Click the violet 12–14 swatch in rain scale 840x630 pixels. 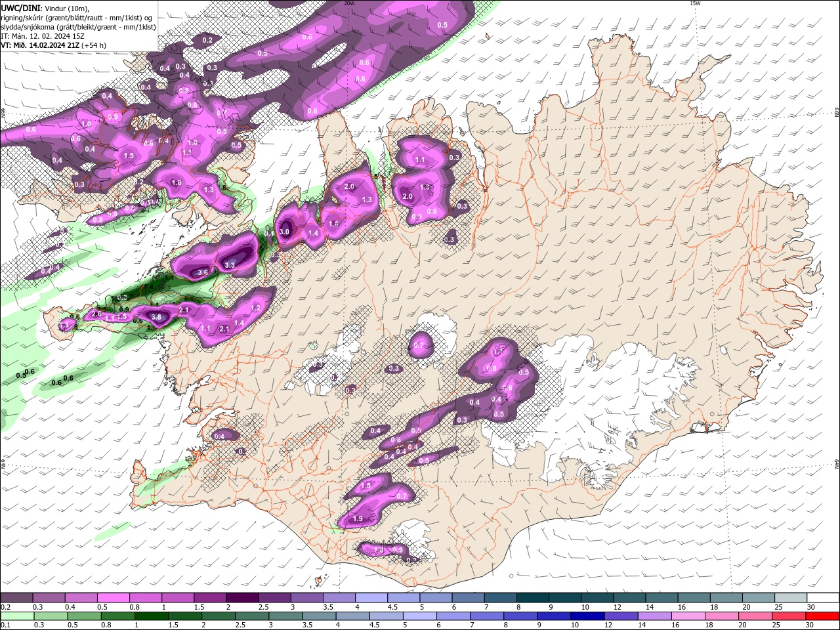tap(621, 616)
